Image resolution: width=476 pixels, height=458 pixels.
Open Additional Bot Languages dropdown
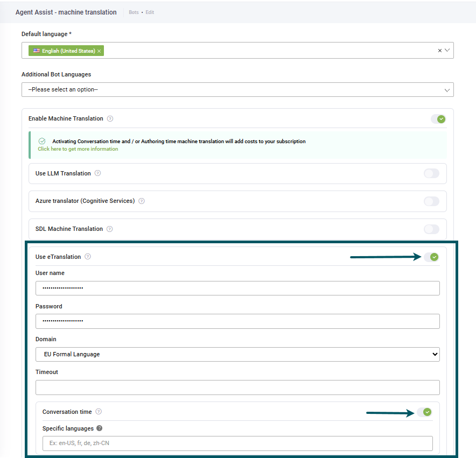[x=237, y=90]
